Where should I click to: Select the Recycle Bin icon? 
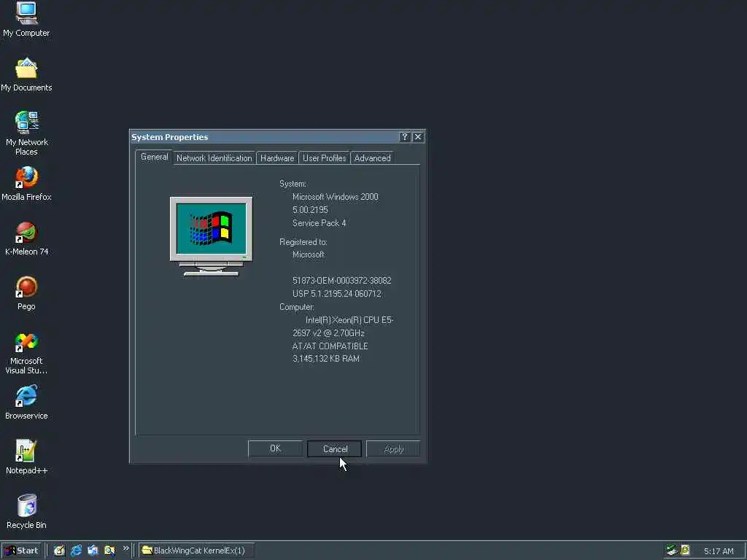[x=27, y=512]
